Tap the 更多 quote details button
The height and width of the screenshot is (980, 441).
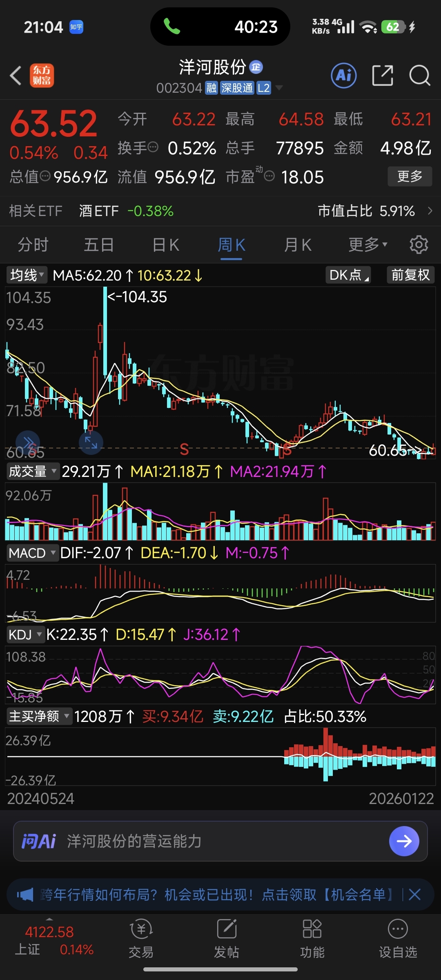(x=410, y=176)
